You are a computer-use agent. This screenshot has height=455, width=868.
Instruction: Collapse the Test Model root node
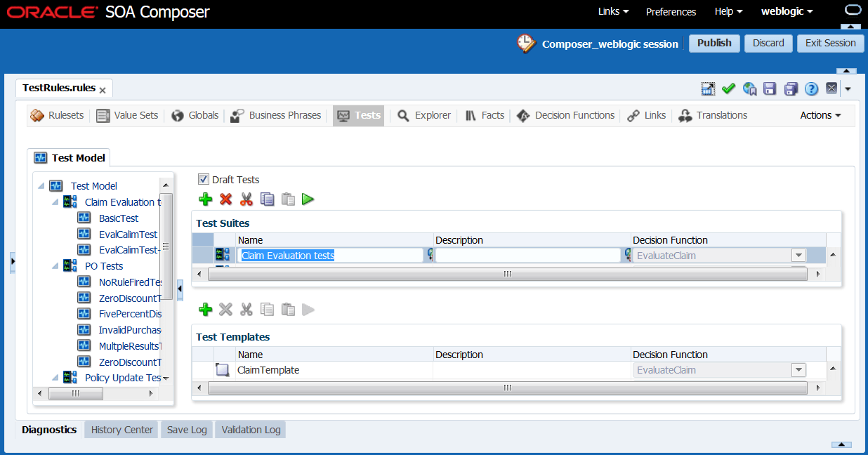[41, 186]
